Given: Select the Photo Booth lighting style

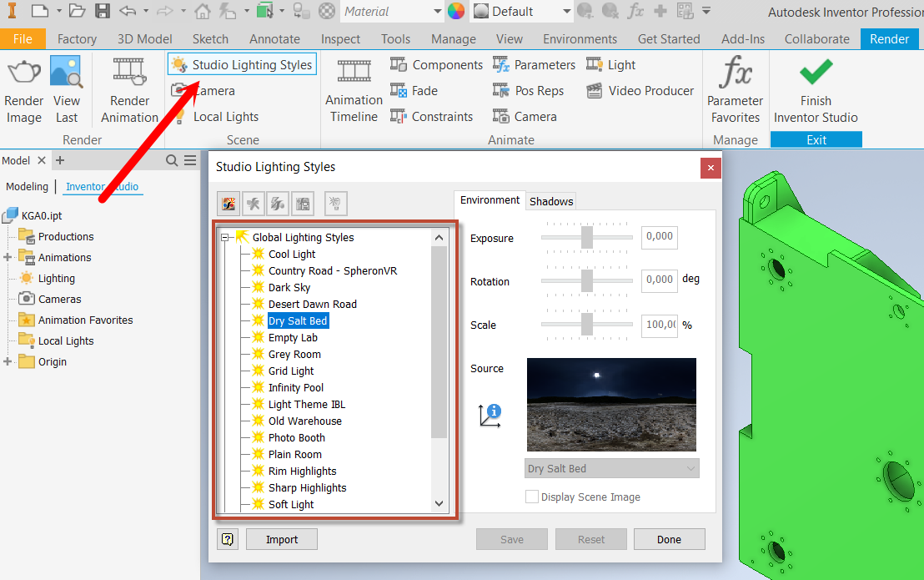Looking at the screenshot, I should pyautogui.click(x=296, y=438).
